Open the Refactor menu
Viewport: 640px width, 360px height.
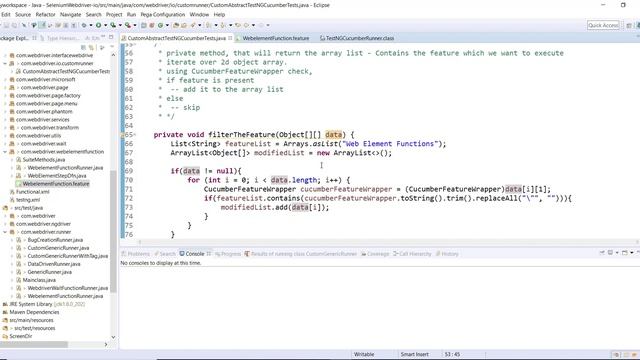(x=45, y=14)
